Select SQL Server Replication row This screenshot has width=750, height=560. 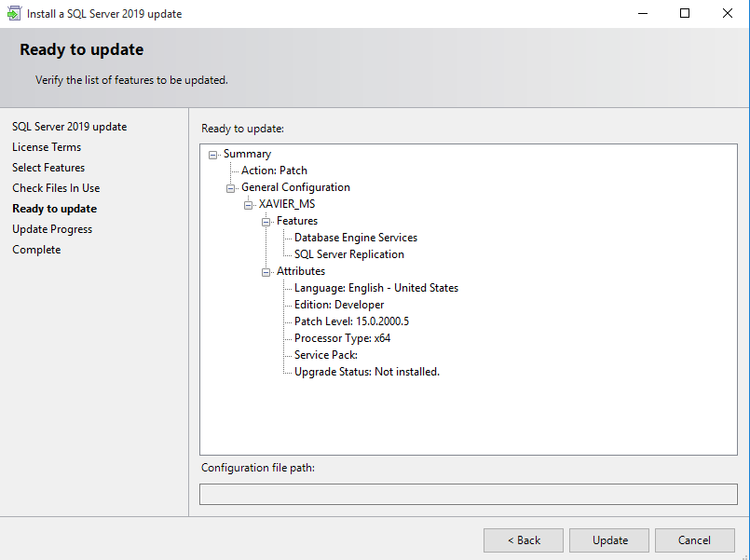coord(349,254)
